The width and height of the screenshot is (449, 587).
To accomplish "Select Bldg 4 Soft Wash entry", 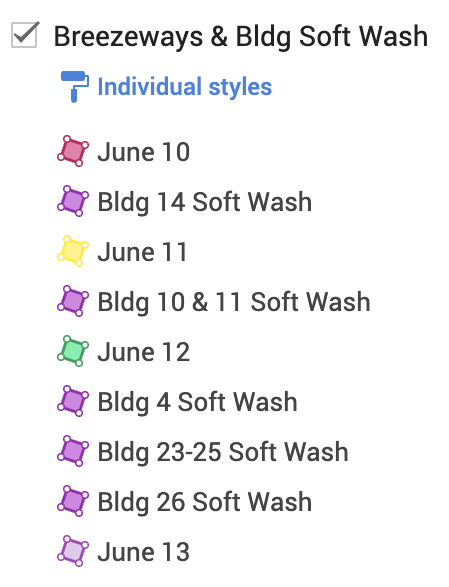I will pyautogui.click(x=197, y=402).
